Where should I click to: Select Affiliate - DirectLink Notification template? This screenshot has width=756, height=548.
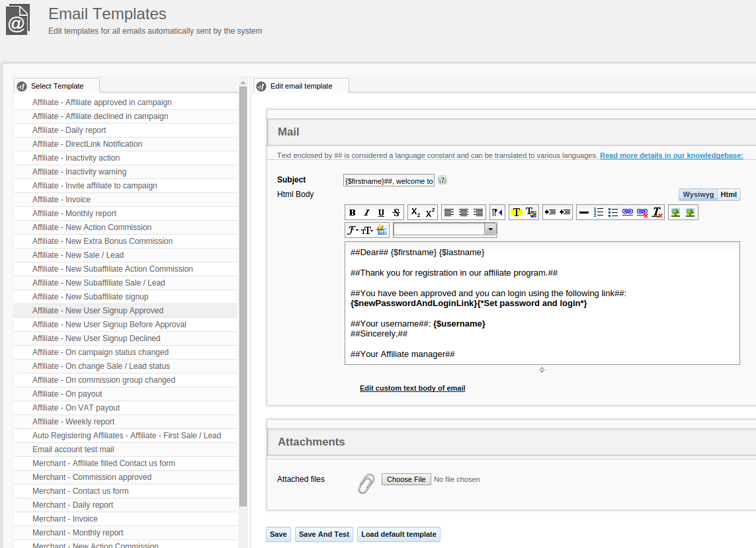click(126, 144)
